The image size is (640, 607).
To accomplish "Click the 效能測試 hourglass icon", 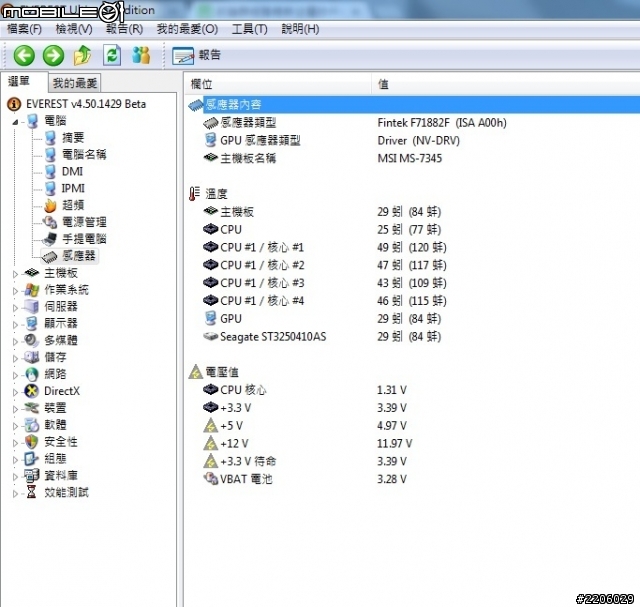I will point(31,492).
